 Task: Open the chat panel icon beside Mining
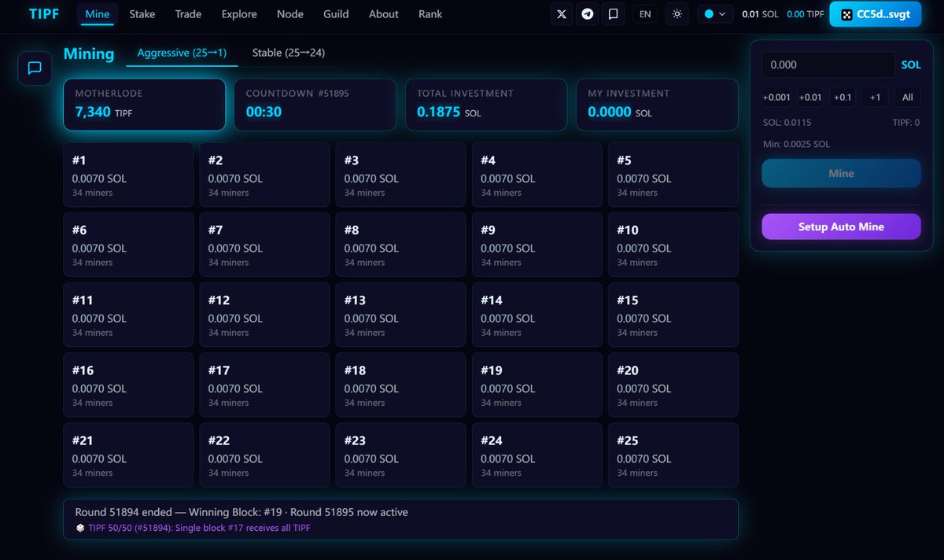35,68
